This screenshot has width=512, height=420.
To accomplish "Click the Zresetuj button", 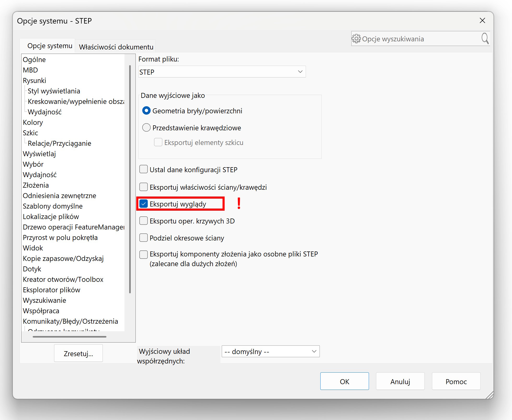I will pyautogui.click(x=78, y=354).
